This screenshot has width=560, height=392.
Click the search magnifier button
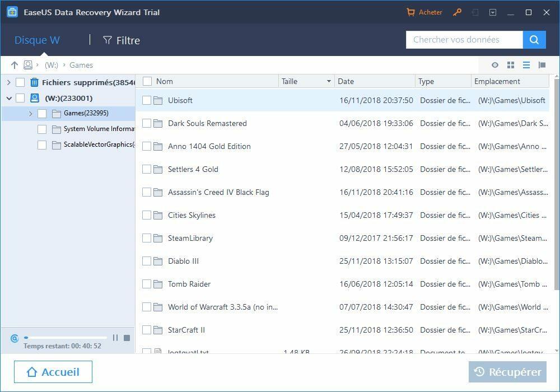[534, 40]
